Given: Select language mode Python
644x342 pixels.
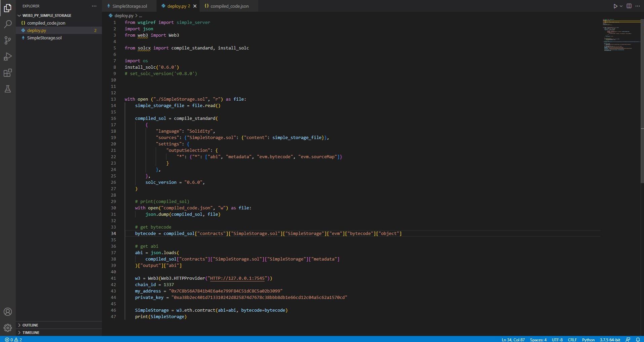Looking at the screenshot, I should tap(588, 339).
